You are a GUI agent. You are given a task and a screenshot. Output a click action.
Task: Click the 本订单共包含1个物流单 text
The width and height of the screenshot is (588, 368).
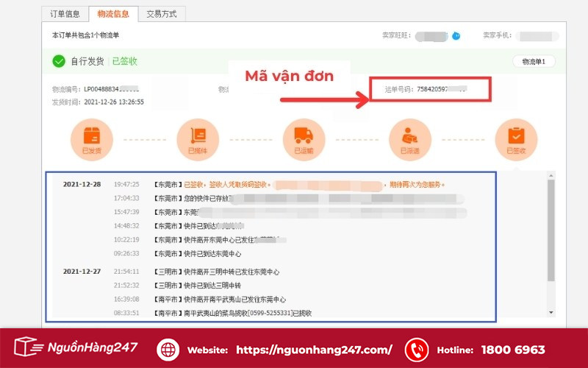[85, 35]
